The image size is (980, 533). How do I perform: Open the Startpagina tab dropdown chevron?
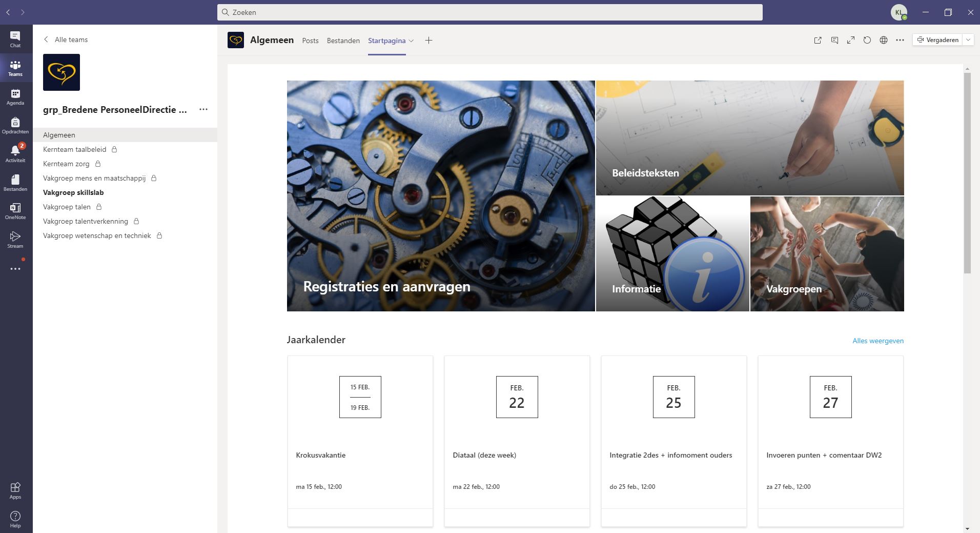(x=411, y=41)
